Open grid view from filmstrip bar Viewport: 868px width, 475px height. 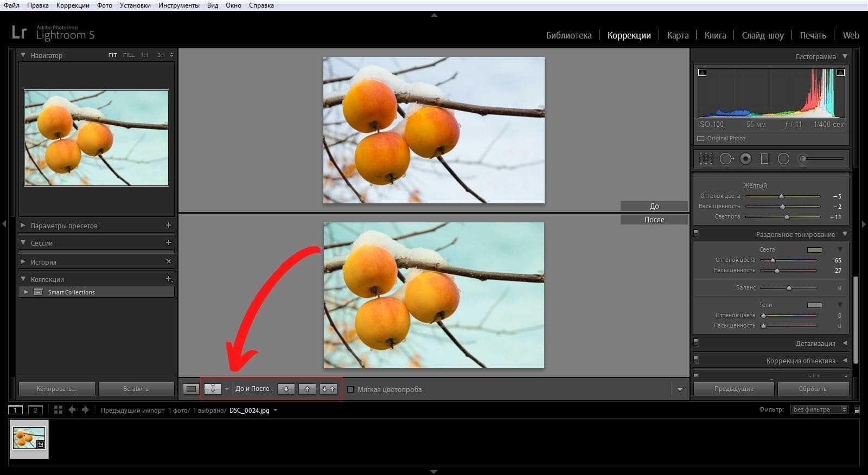point(58,410)
